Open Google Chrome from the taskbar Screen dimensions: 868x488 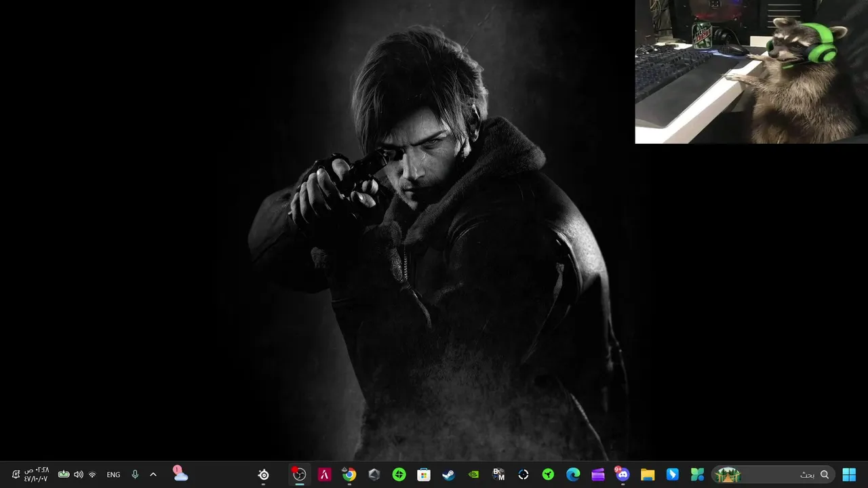(349, 474)
